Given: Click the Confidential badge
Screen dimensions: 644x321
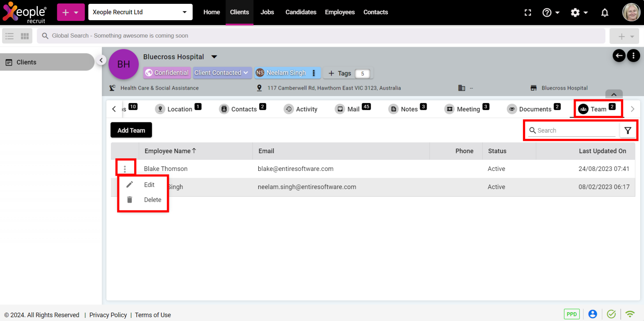Looking at the screenshot, I should [x=167, y=73].
